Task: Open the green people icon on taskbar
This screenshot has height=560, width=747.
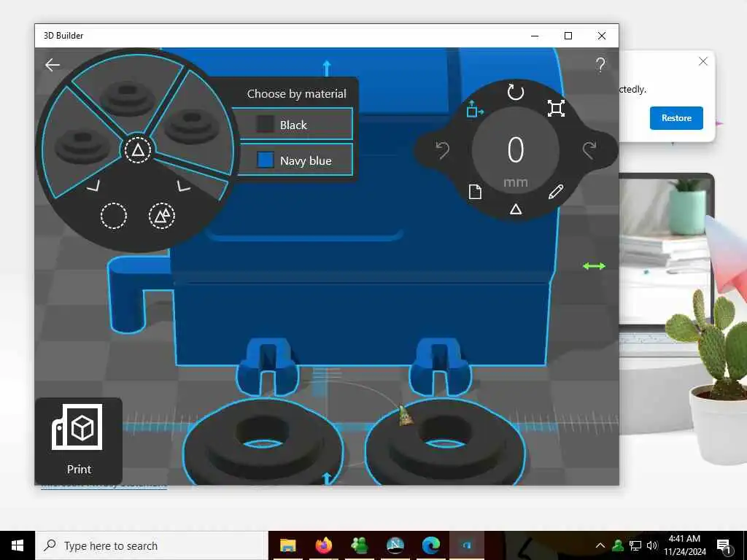Action: (x=359, y=545)
